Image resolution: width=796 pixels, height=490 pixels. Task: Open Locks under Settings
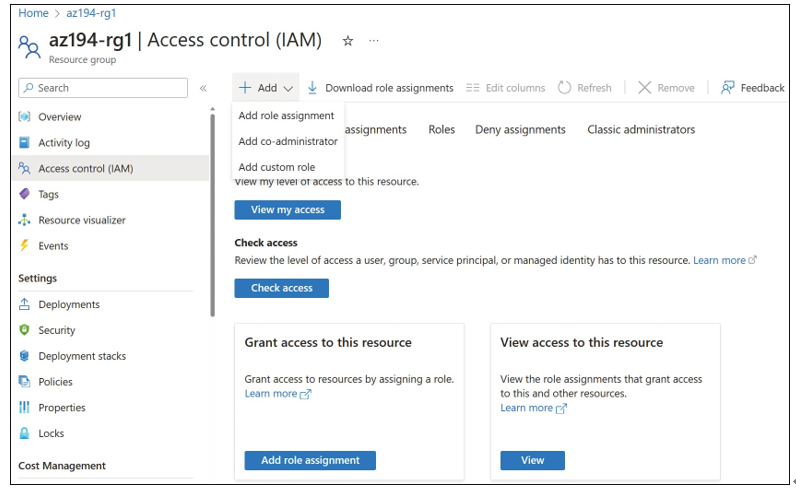pos(51,433)
